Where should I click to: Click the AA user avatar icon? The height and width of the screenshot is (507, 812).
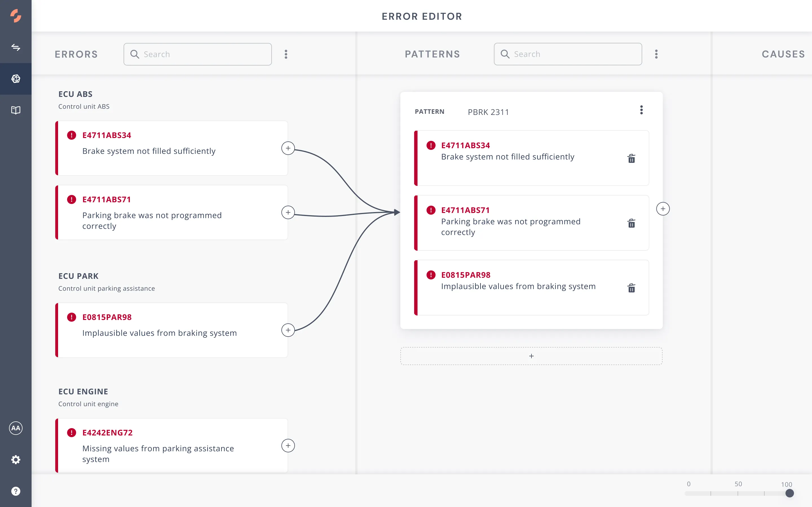[x=16, y=428]
